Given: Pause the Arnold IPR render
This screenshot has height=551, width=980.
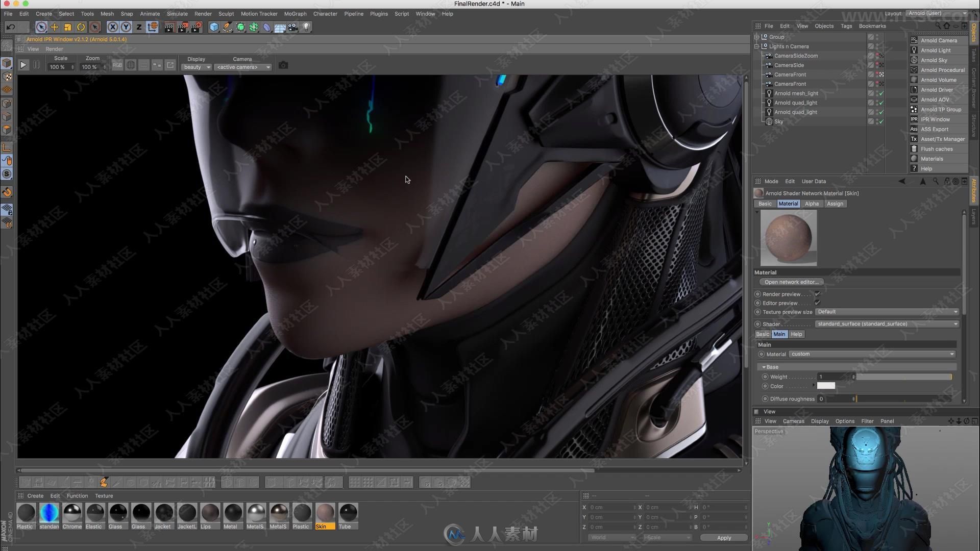Looking at the screenshot, I should (37, 65).
